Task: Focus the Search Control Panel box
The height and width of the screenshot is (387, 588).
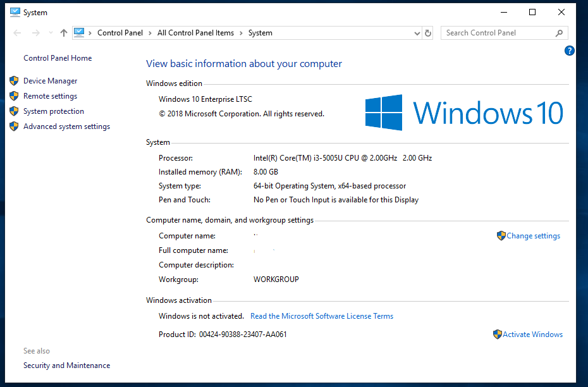Action: 504,33
